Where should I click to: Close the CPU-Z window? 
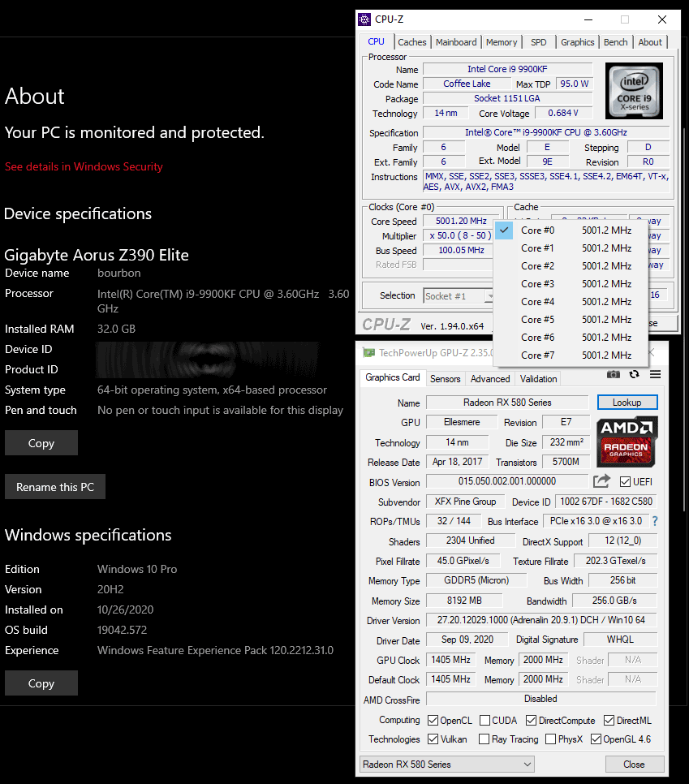coord(662,19)
